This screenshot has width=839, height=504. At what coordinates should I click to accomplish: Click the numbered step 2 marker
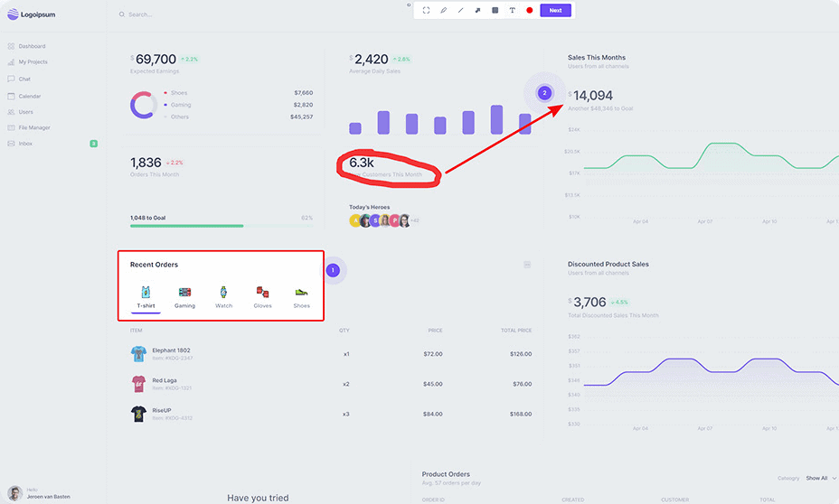pos(544,92)
